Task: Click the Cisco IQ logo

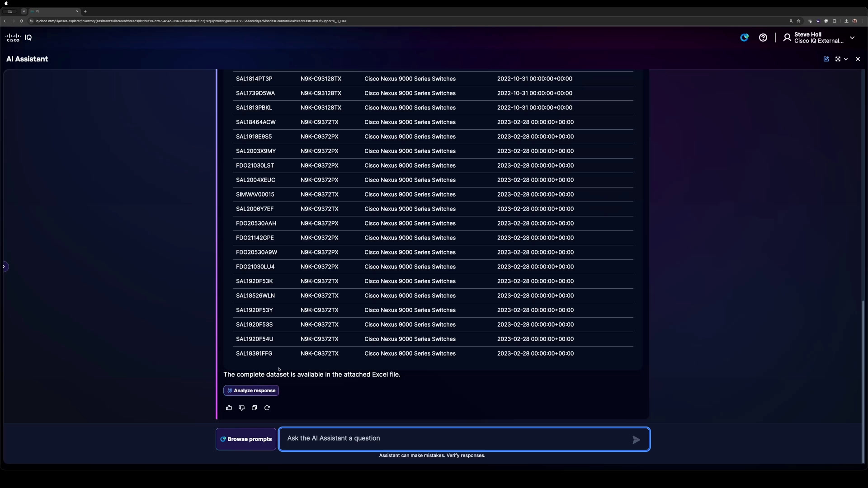Action: pyautogui.click(x=19, y=38)
